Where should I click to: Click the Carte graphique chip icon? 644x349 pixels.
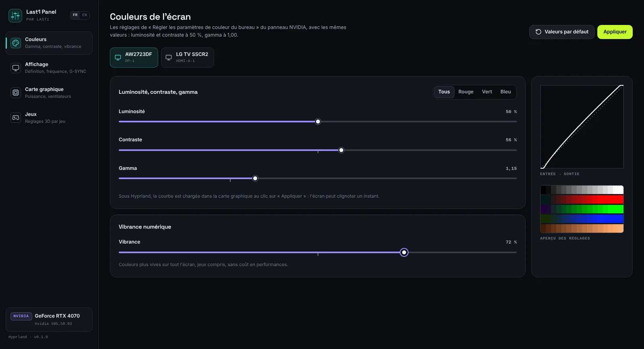pos(16,93)
